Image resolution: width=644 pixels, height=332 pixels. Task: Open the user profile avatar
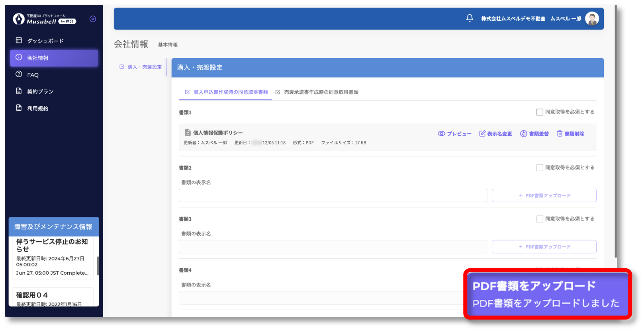click(592, 19)
